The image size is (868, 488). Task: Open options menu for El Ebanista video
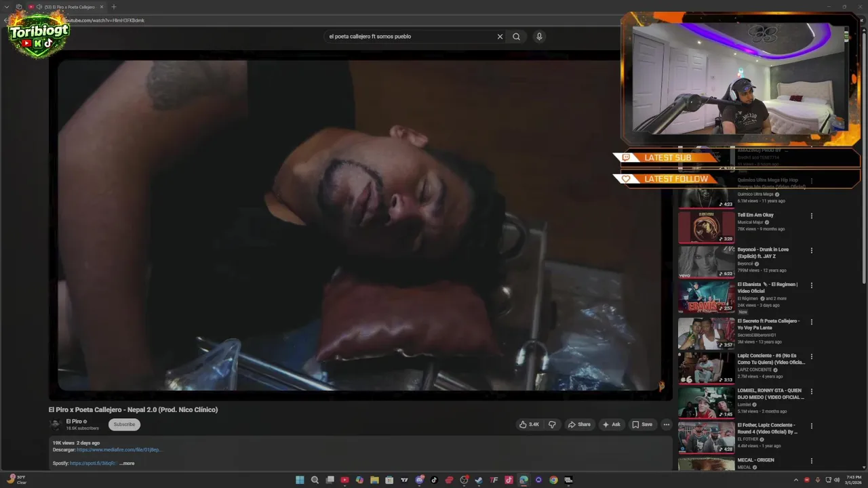pos(811,285)
